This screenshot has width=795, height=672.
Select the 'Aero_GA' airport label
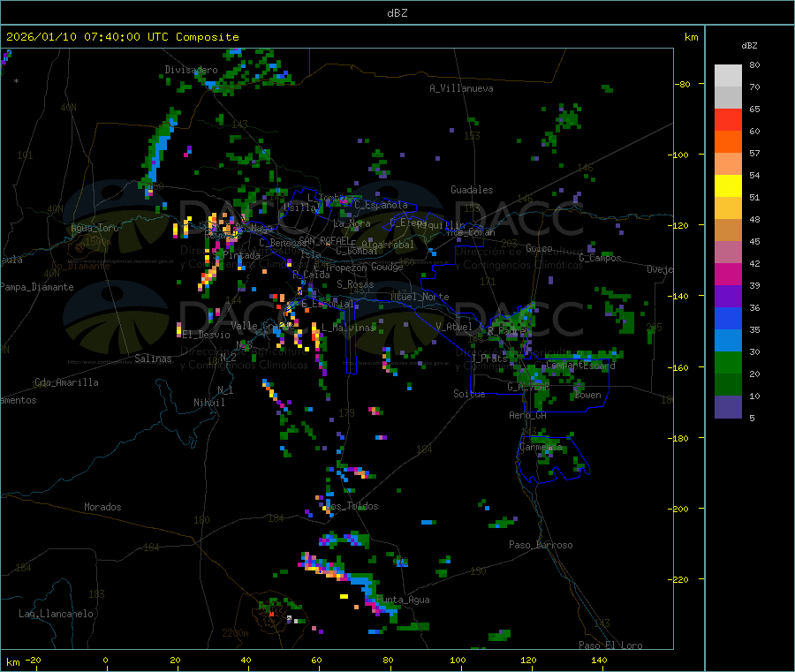pos(527,415)
